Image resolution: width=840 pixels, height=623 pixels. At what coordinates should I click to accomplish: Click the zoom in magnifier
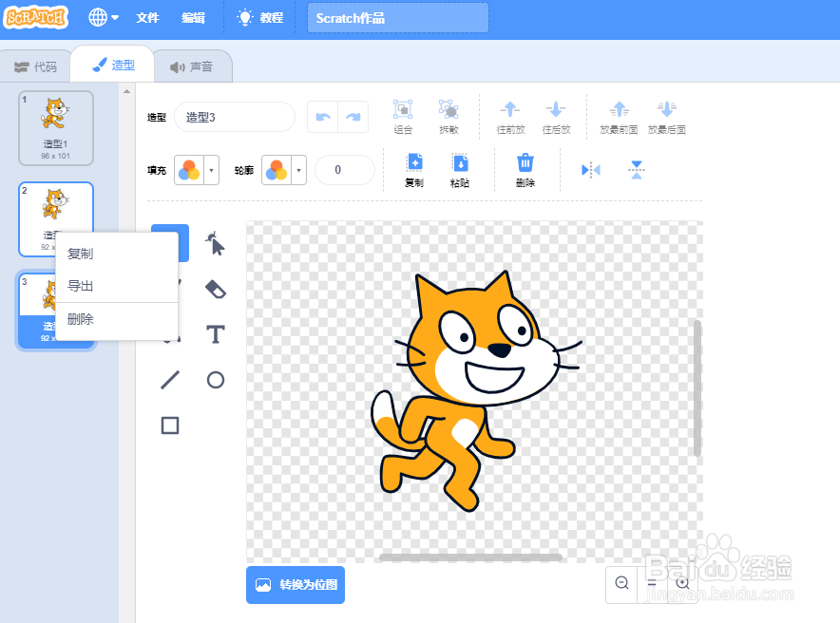[682, 583]
